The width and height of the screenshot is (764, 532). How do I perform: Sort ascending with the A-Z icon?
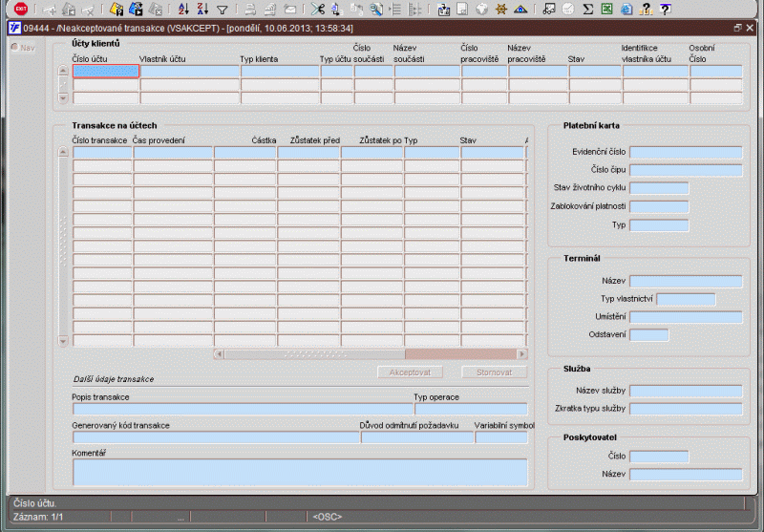tap(182, 10)
